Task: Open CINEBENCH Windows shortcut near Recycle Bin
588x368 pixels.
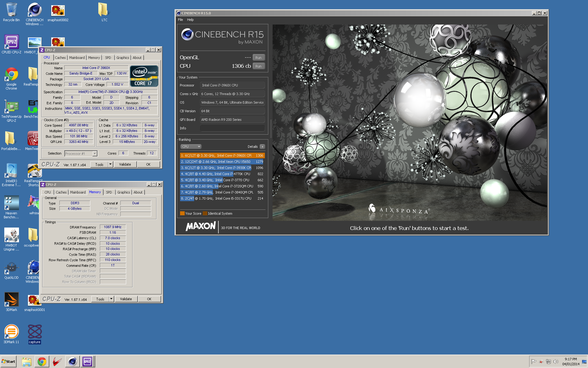Action: click(x=34, y=14)
